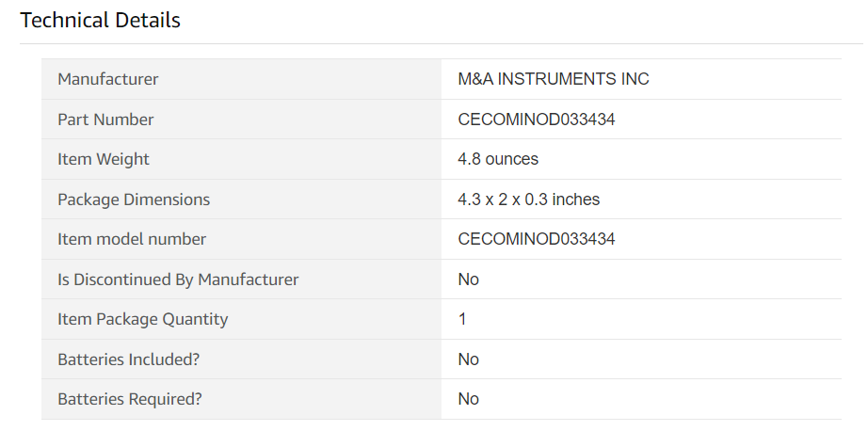The width and height of the screenshot is (868, 447).
Task: Click the Item model number value CECOMINOD033434
Action: (537, 239)
